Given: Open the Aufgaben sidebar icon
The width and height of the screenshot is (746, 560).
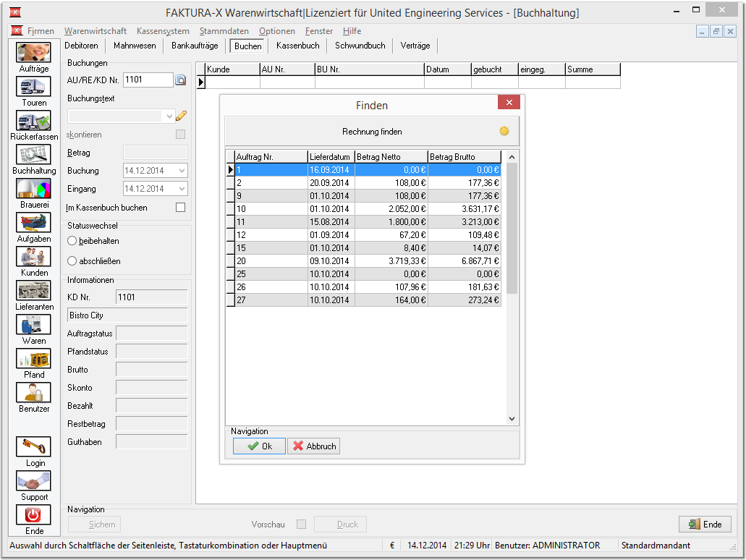Looking at the screenshot, I should tap(33, 223).
